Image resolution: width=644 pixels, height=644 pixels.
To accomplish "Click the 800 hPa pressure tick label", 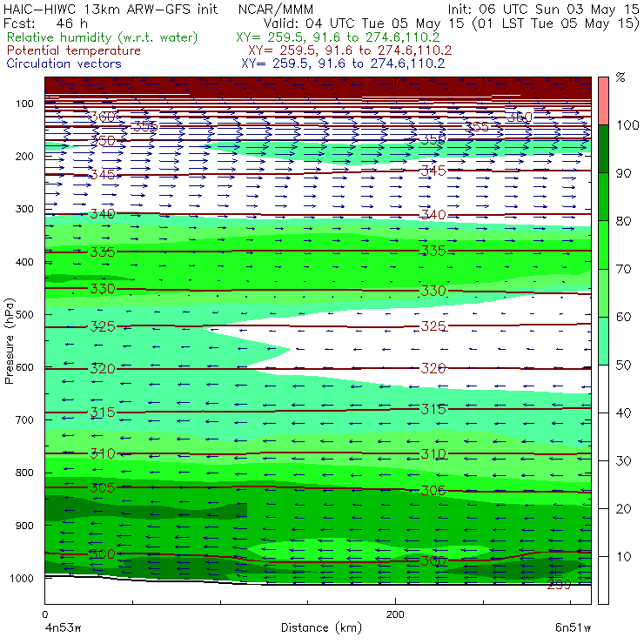I will pyautogui.click(x=24, y=473).
